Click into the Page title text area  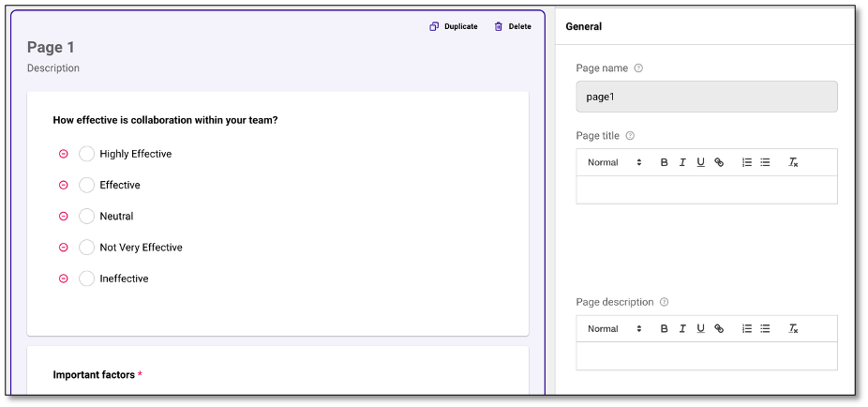coord(707,190)
